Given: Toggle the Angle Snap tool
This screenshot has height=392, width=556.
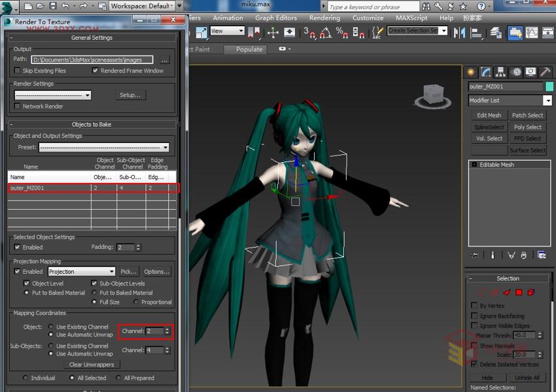Looking at the screenshot, I should tap(324, 31).
